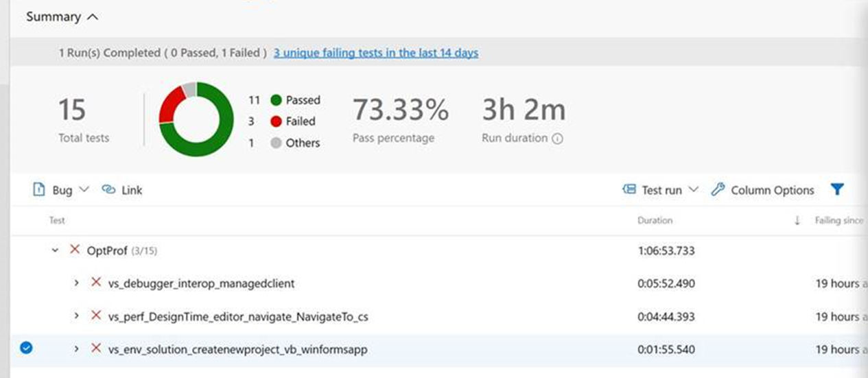
Task: Open Column Options
Action: pos(772,191)
